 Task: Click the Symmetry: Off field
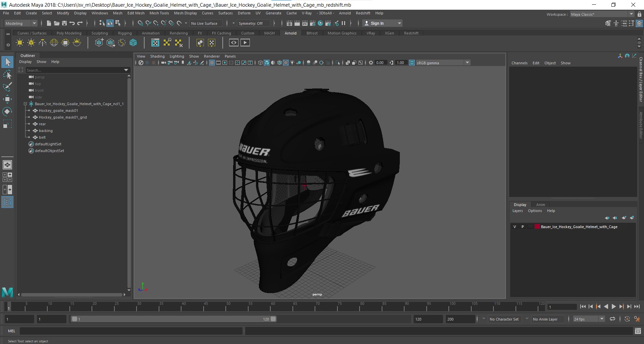(x=253, y=23)
